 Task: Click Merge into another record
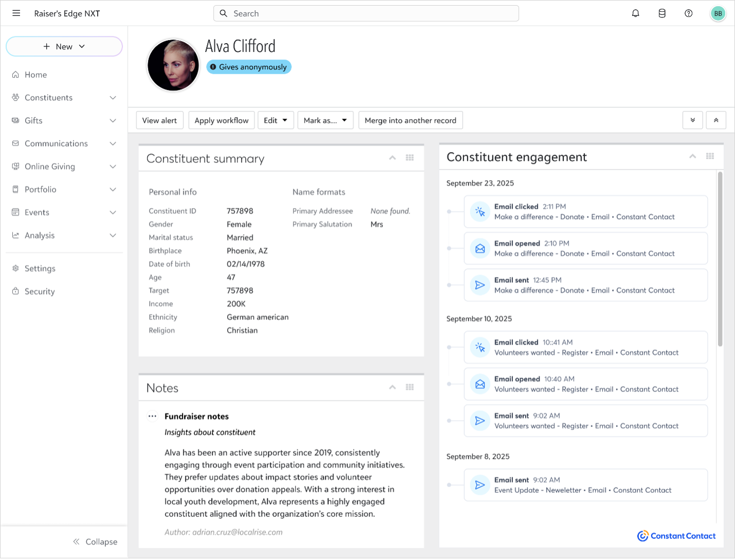(411, 120)
